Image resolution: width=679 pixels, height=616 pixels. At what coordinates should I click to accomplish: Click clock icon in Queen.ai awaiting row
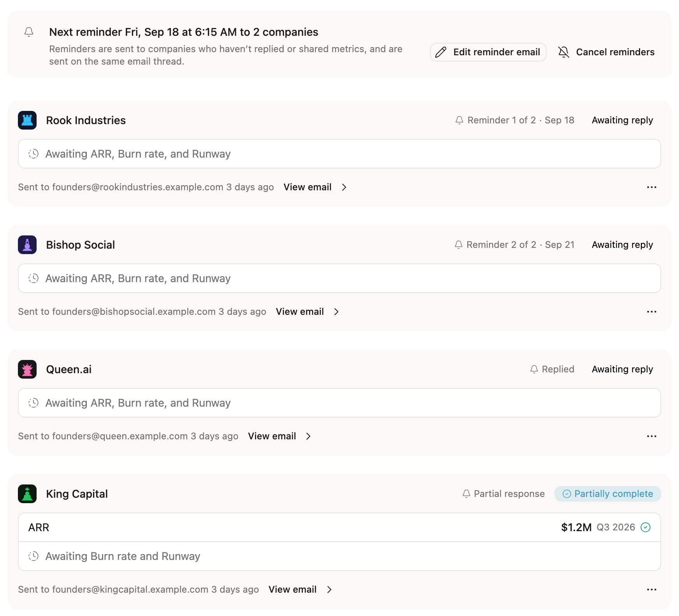[x=33, y=403]
